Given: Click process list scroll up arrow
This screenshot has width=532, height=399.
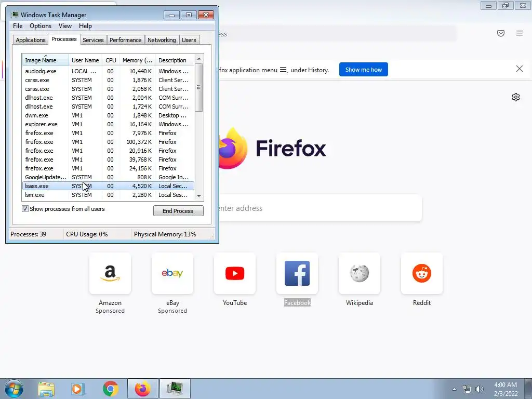Looking at the screenshot, I should pos(199,59).
